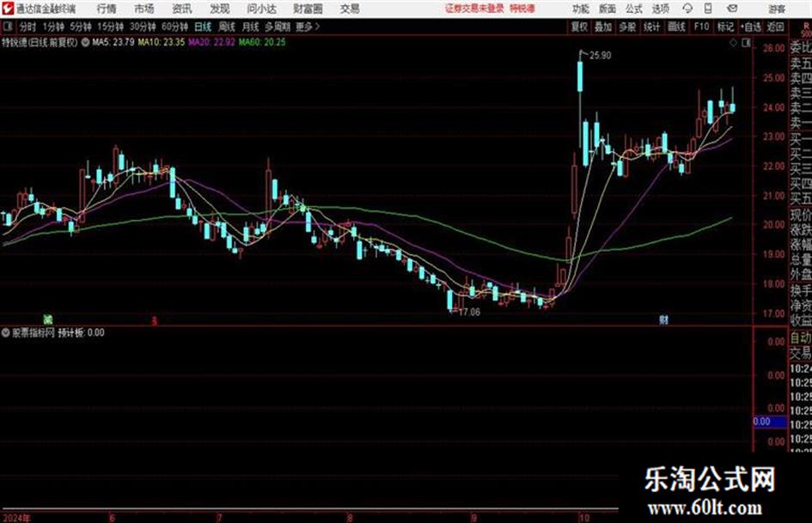Screen dimensions: 812x523
Task: Switch to 30分钟 period
Action: 143,27
